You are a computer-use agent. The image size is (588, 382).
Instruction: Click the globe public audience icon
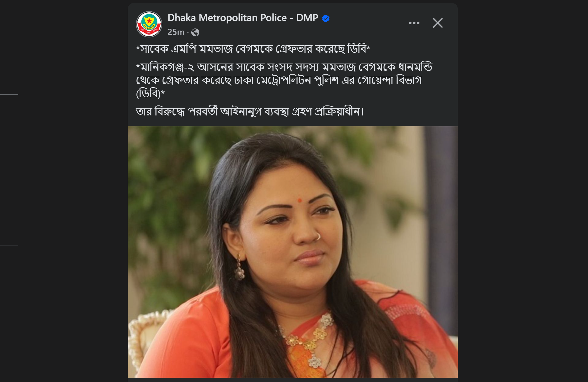click(x=195, y=32)
